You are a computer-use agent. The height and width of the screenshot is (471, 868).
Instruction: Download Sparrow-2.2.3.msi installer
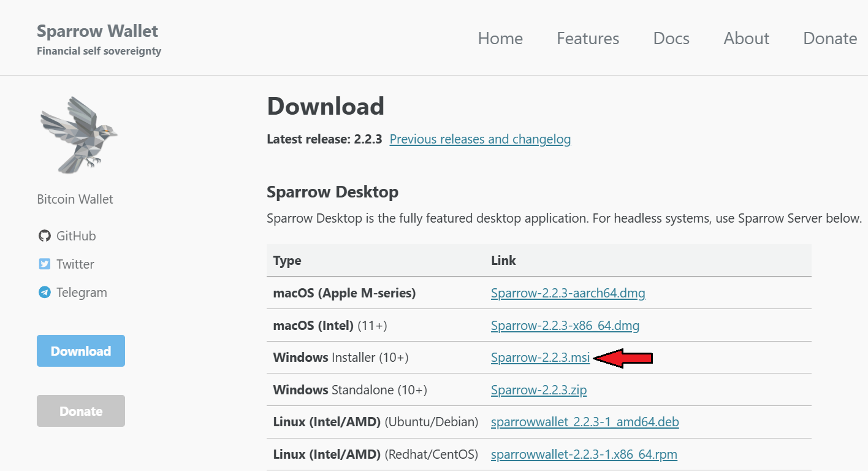tap(540, 358)
